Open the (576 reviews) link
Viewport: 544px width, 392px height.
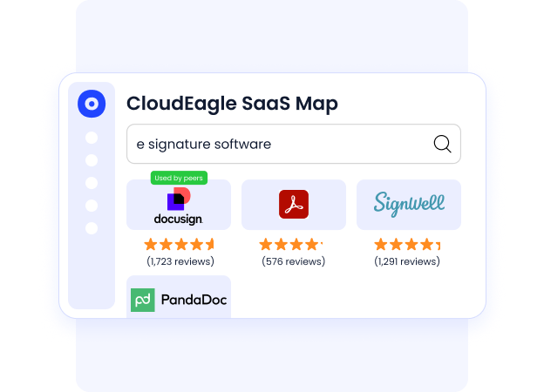pyautogui.click(x=294, y=261)
